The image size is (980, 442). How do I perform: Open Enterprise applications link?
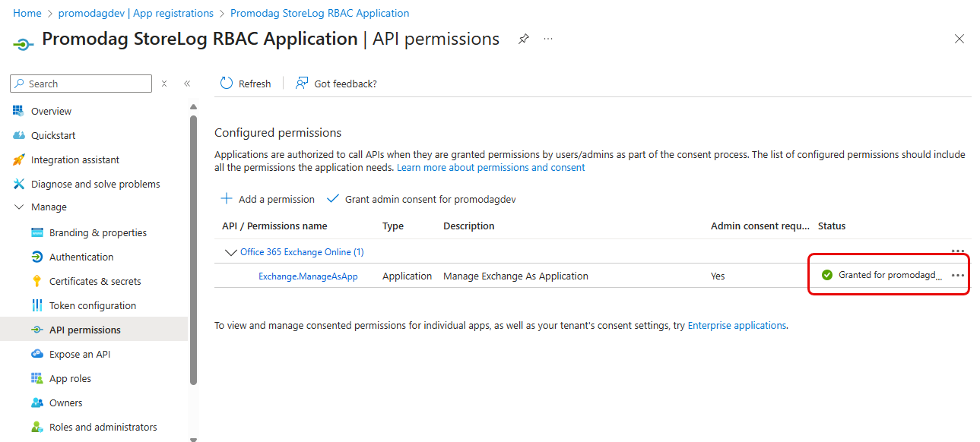pos(737,325)
